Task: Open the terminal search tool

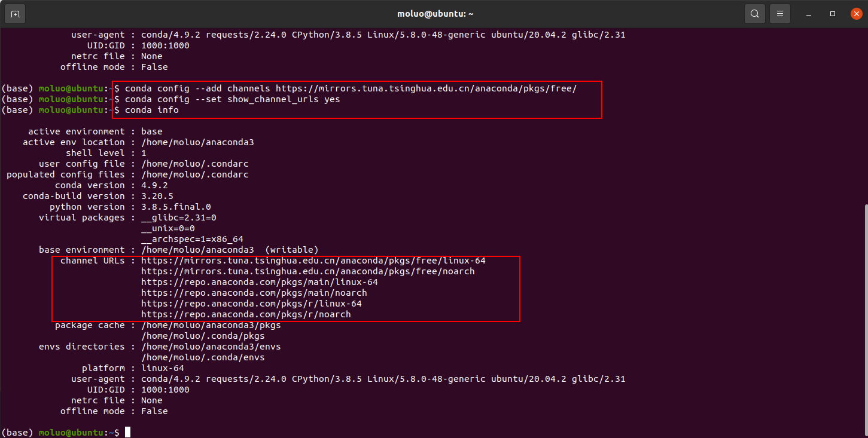Action: [x=755, y=14]
